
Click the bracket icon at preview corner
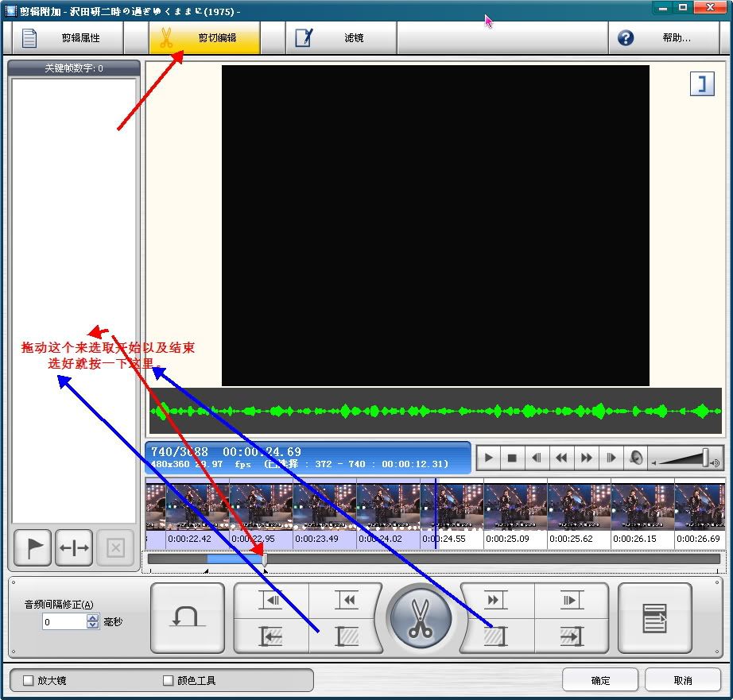[x=701, y=84]
